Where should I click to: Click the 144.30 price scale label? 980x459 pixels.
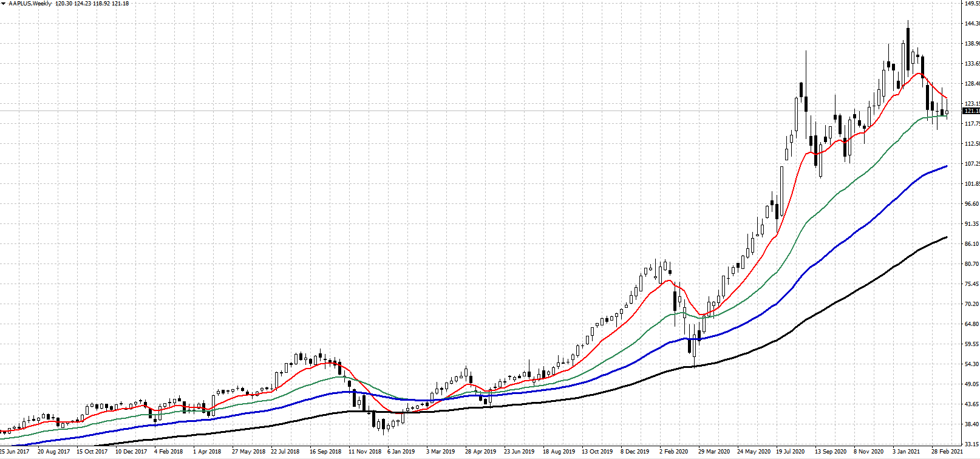click(x=971, y=24)
